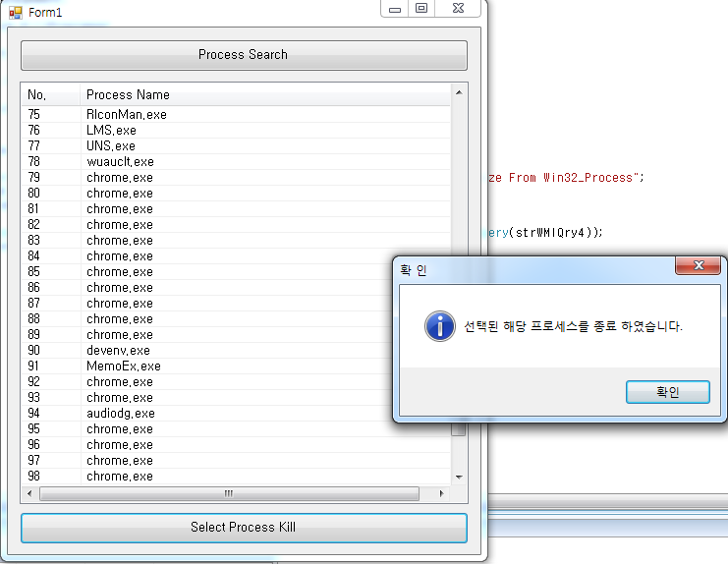Select row 79 chrome.exe
The height and width of the screenshot is (564, 728).
point(236,177)
